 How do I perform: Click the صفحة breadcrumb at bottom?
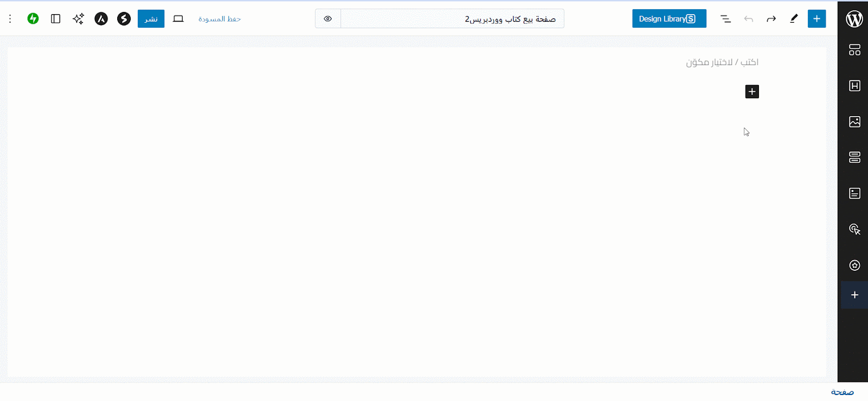click(842, 392)
